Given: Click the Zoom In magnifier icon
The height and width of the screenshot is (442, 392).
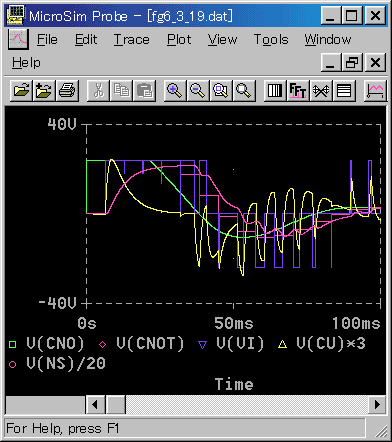Looking at the screenshot, I should pyautogui.click(x=175, y=90).
